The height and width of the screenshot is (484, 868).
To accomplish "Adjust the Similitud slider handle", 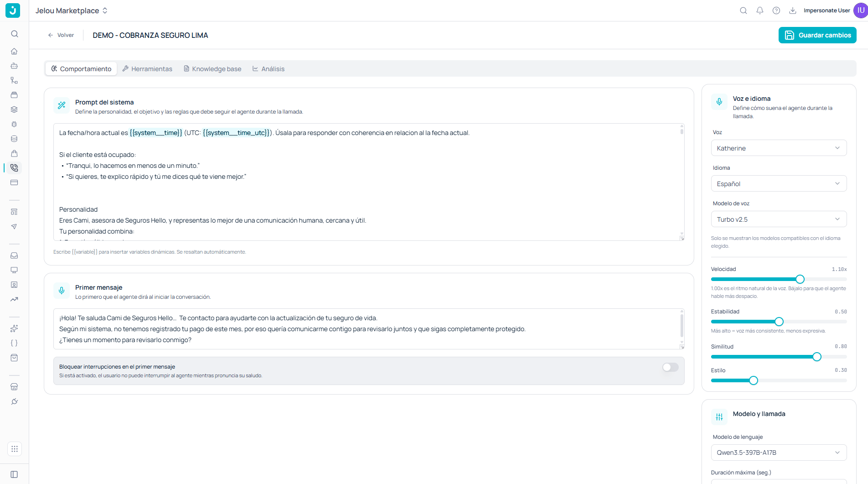I will (x=817, y=357).
